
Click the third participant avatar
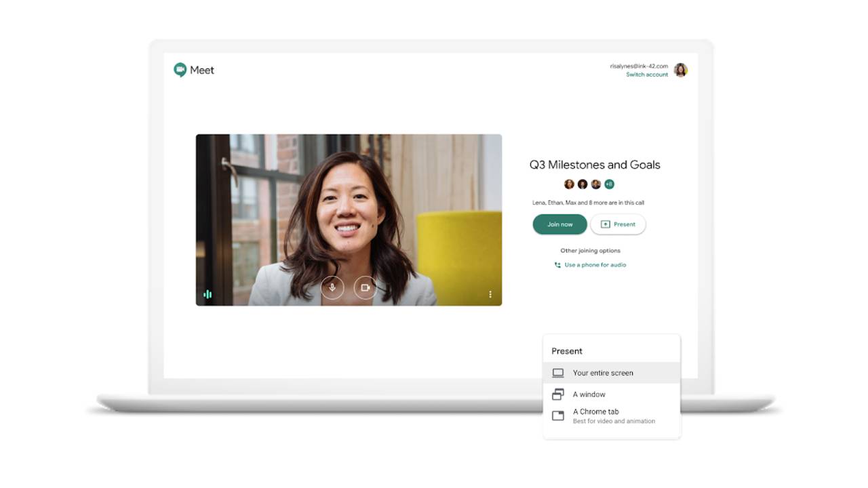click(x=596, y=184)
